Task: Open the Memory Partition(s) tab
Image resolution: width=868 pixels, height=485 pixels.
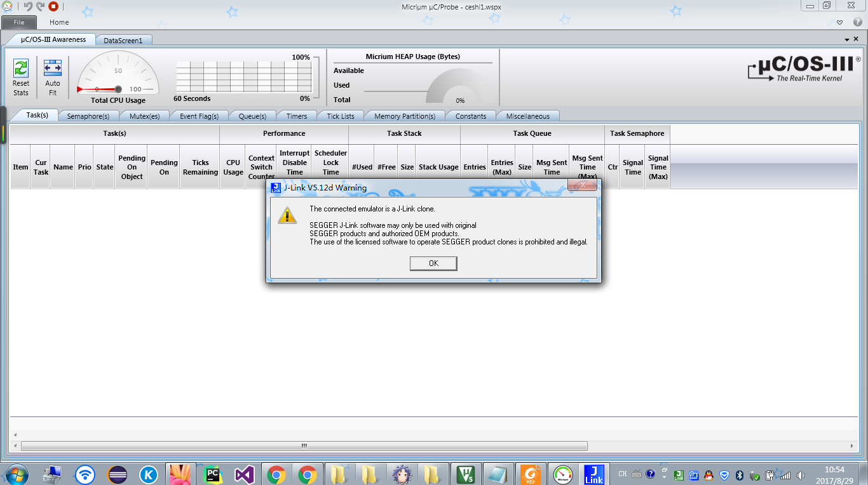Action: pyautogui.click(x=405, y=116)
